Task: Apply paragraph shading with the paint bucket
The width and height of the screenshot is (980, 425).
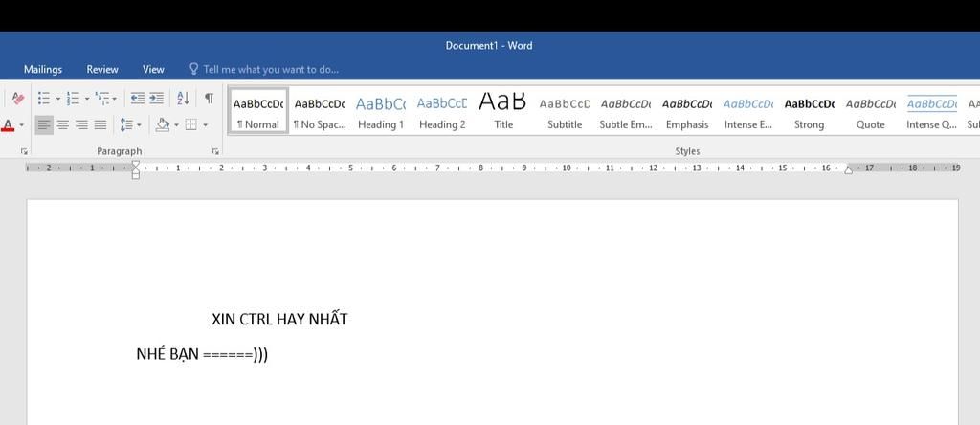Action: (163, 125)
